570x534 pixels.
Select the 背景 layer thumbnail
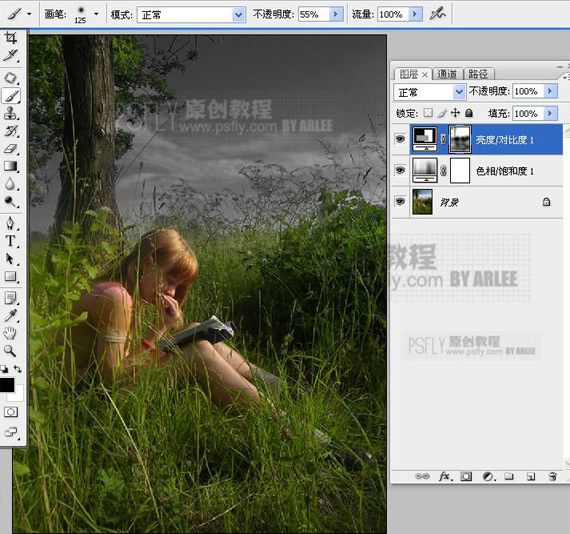tap(422, 201)
